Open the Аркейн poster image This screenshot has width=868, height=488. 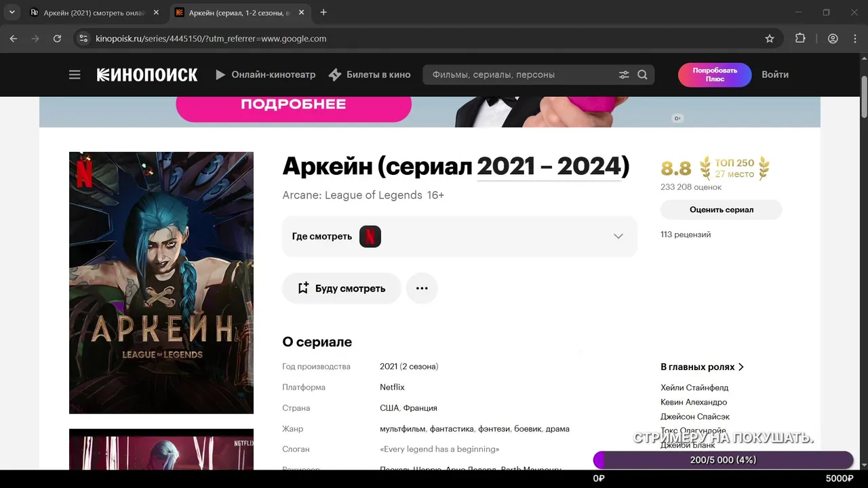click(161, 283)
